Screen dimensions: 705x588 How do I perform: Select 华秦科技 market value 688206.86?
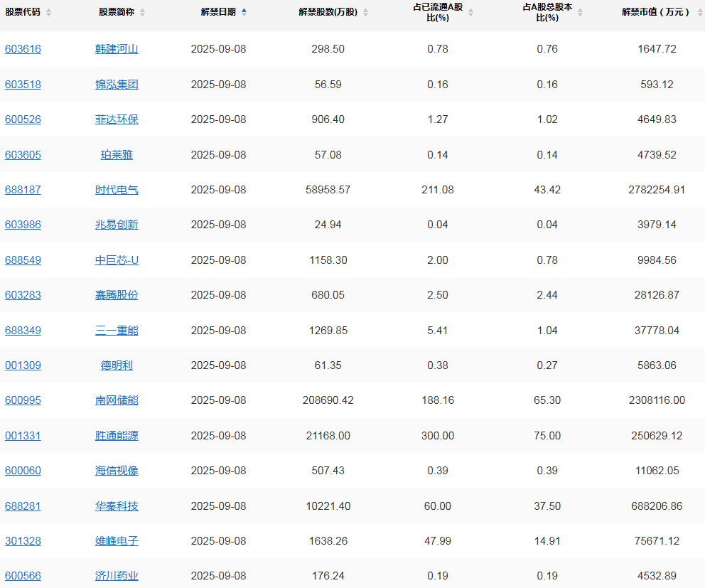coord(657,506)
